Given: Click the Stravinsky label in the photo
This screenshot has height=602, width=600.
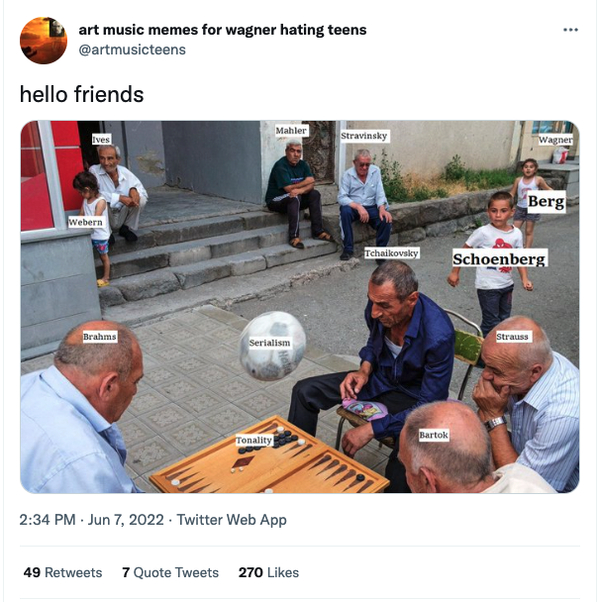Looking at the screenshot, I should (364, 136).
